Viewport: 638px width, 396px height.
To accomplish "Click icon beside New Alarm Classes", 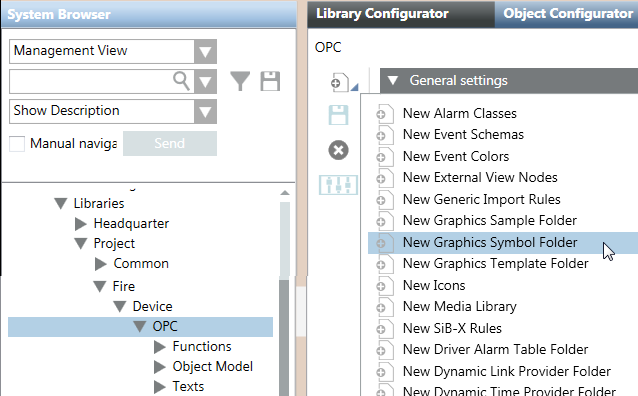I will pyautogui.click(x=385, y=114).
